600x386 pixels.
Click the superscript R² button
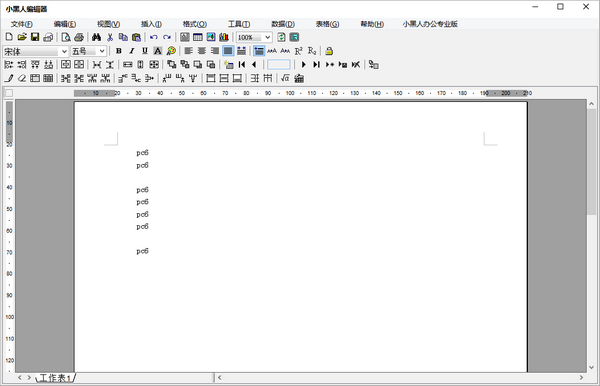[298, 51]
